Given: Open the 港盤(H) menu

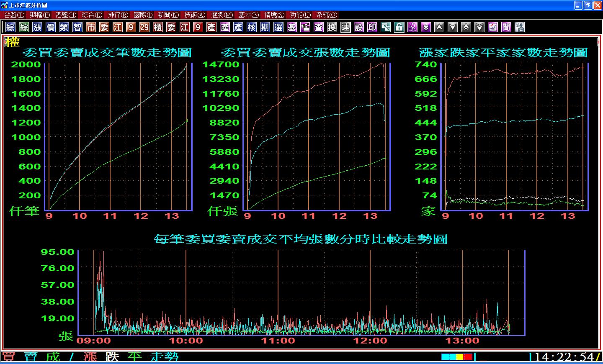Looking at the screenshot, I should [66, 15].
